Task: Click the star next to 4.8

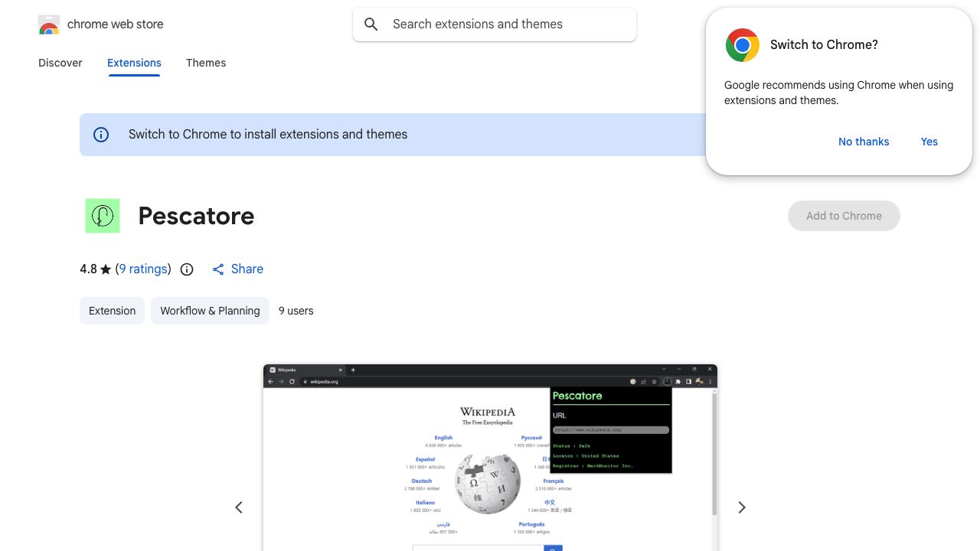Action: pyautogui.click(x=106, y=269)
